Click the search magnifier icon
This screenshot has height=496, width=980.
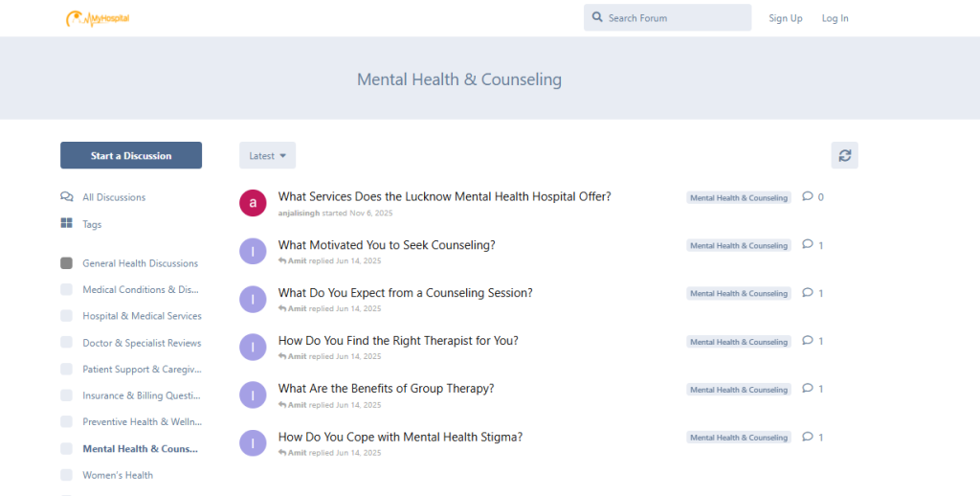click(x=597, y=17)
